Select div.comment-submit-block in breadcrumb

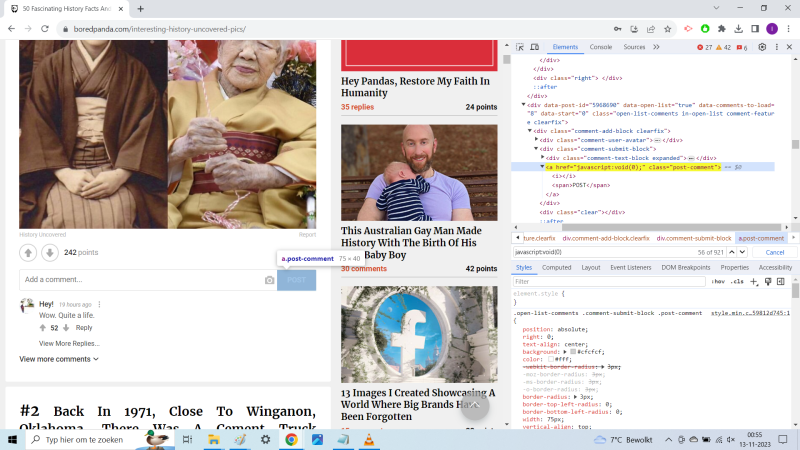693,238
